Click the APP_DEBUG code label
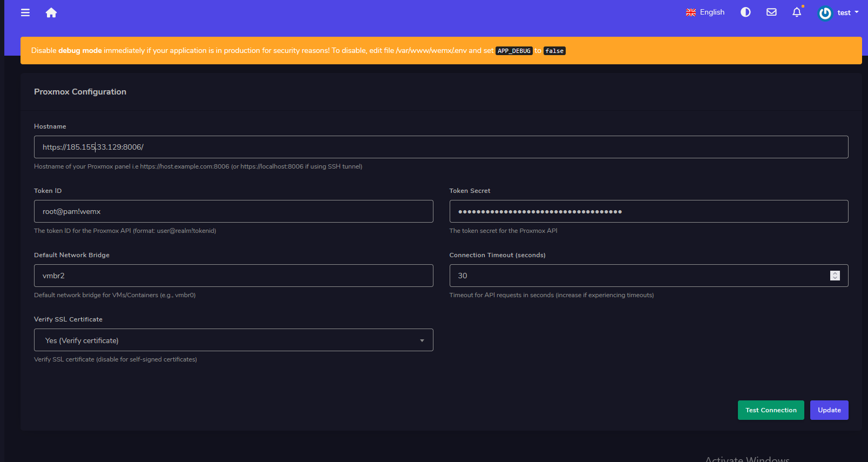The height and width of the screenshot is (462, 868). pyautogui.click(x=514, y=51)
